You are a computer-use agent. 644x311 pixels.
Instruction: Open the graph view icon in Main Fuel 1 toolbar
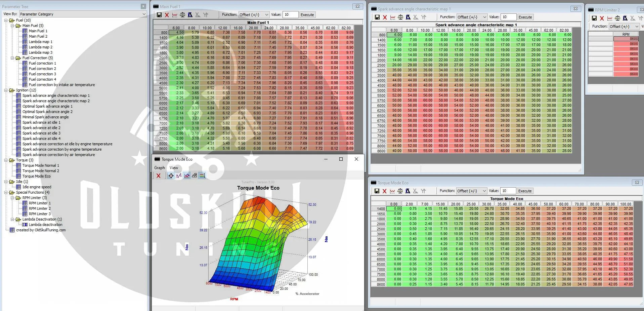(x=175, y=15)
